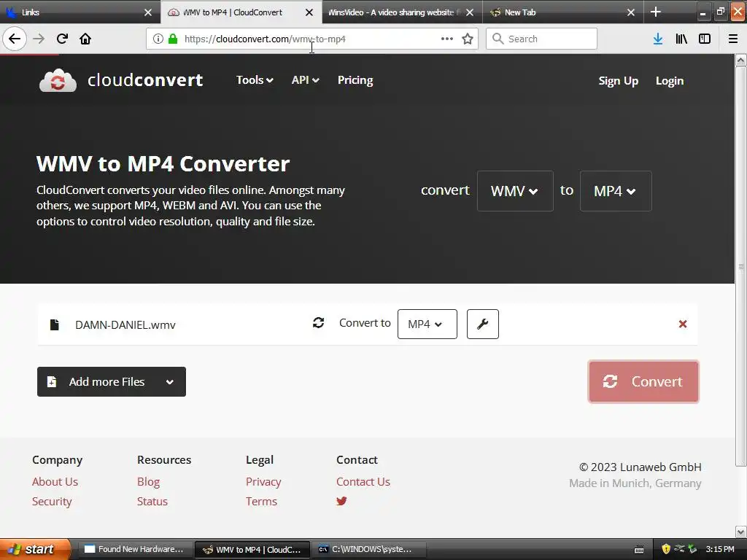This screenshot has height=560, width=747.
Task: Click the page vertical scrollbar thumb
Action: [741, 267]
